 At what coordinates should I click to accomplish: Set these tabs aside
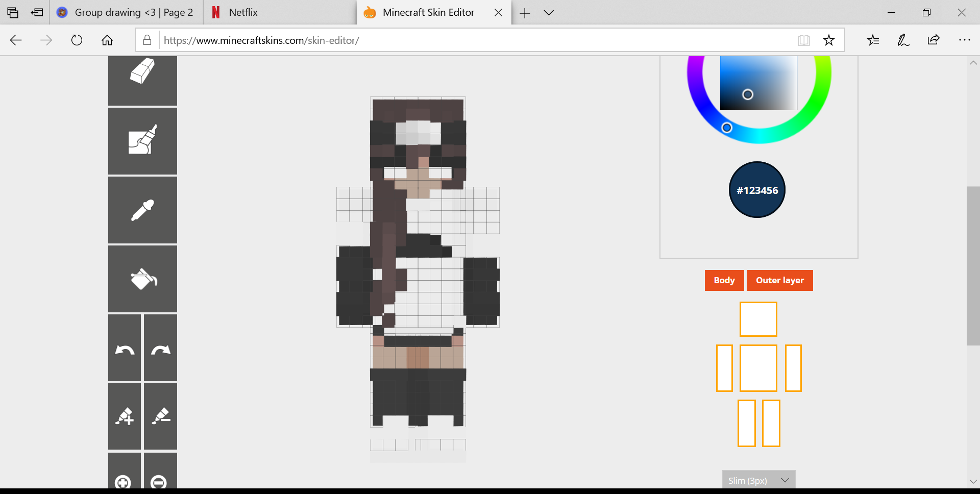click(37, 12)
